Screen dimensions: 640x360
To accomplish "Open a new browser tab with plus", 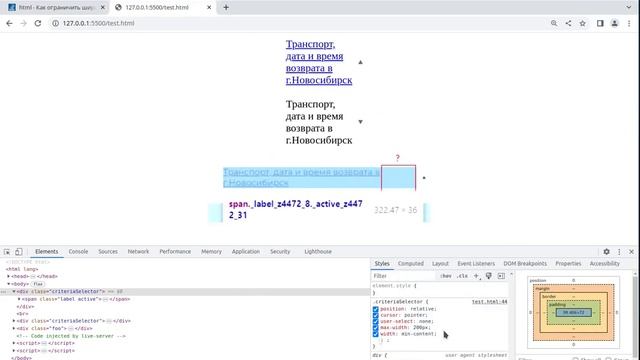I will [226, 7].
